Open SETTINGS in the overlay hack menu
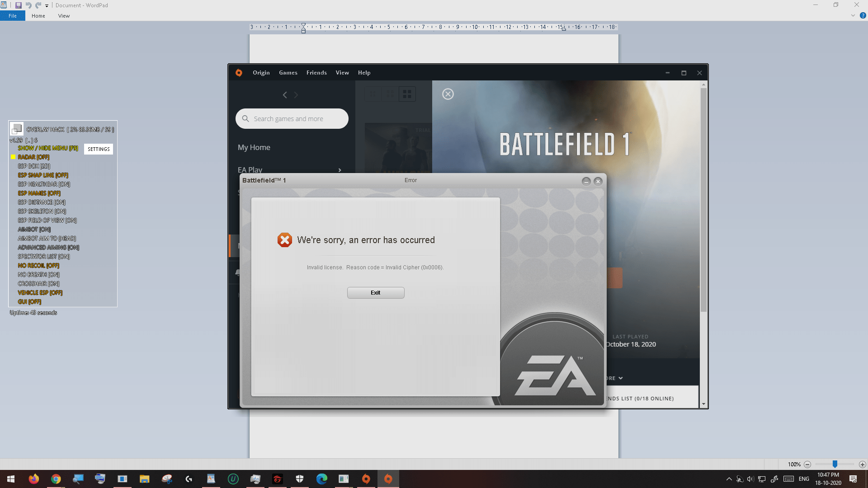This screenshot has width=868, height=488. point(99,149)
